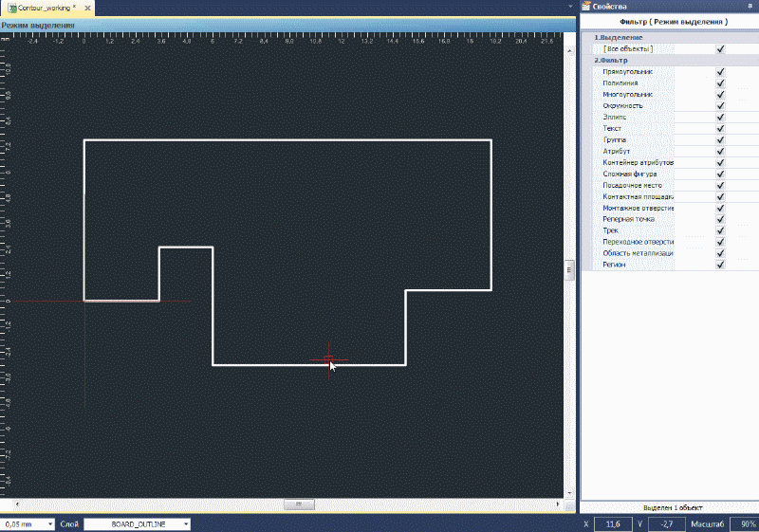The image size is (759, 532).
Task: Disable the Окружность filter checkbox
Action: pyautogui.click(x=721, y=106)
